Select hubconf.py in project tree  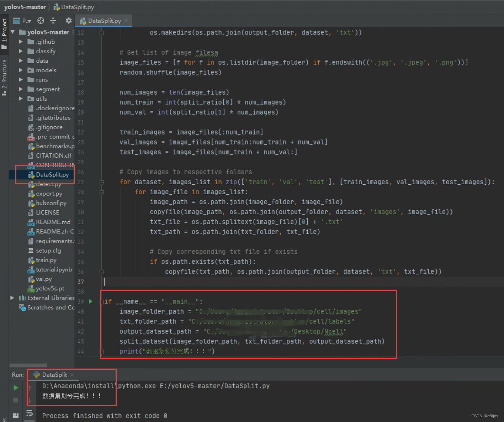click(47, 203)
